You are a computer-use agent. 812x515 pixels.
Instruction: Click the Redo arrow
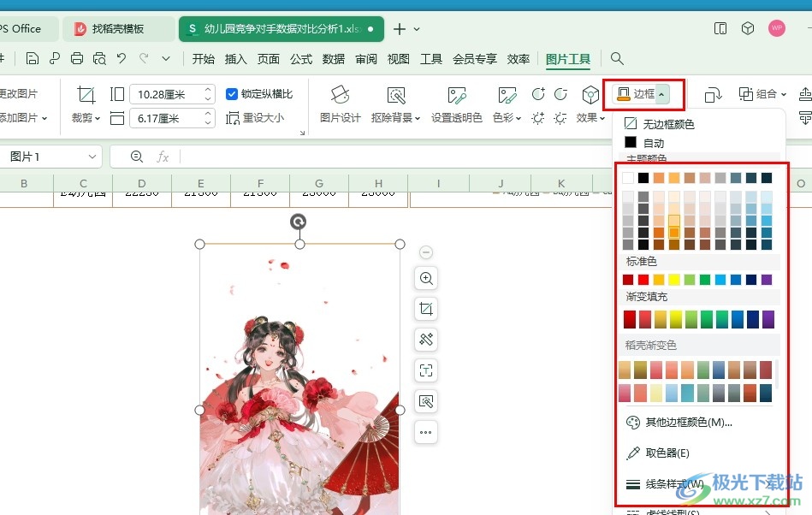(144, 58)
